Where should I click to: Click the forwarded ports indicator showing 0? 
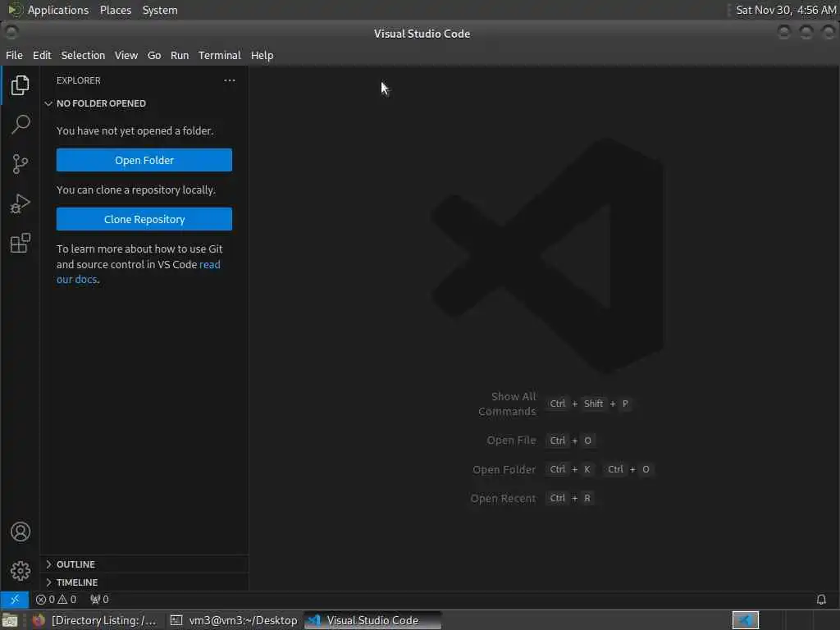[99, 600]
